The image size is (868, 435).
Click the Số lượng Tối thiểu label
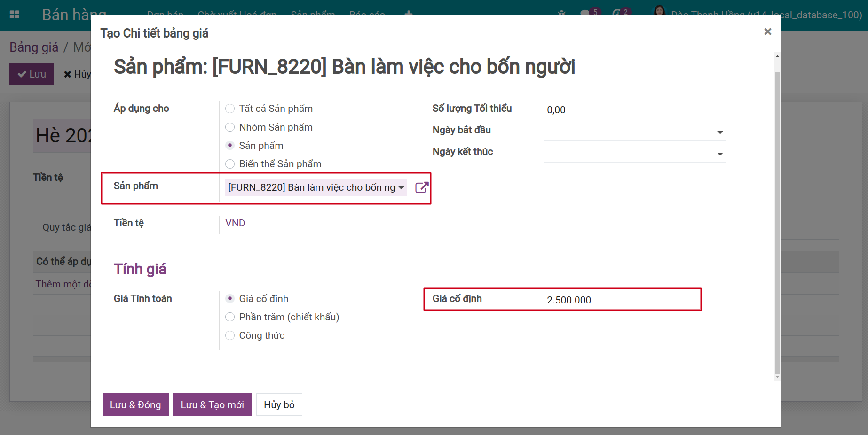click(472, 109)
